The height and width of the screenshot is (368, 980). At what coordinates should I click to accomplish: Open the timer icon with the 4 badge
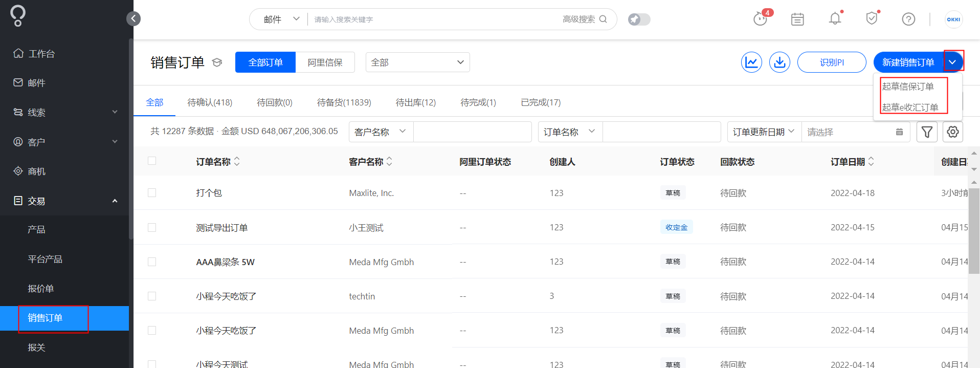click(x=761, y=19)
